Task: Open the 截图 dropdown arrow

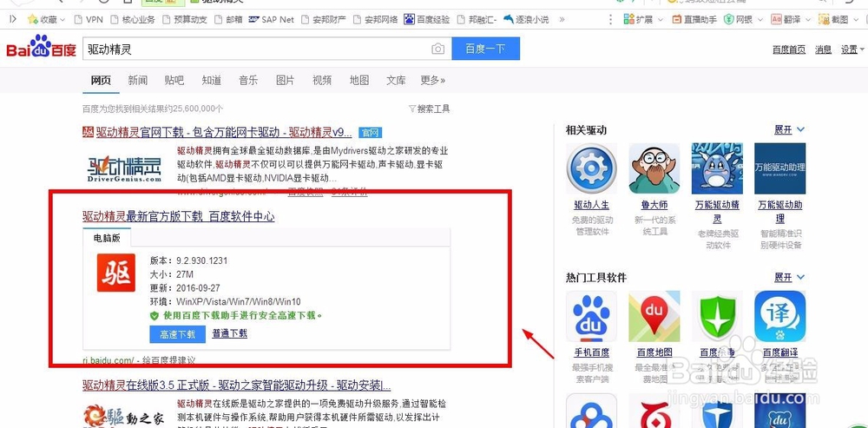Action: point(856,19)
